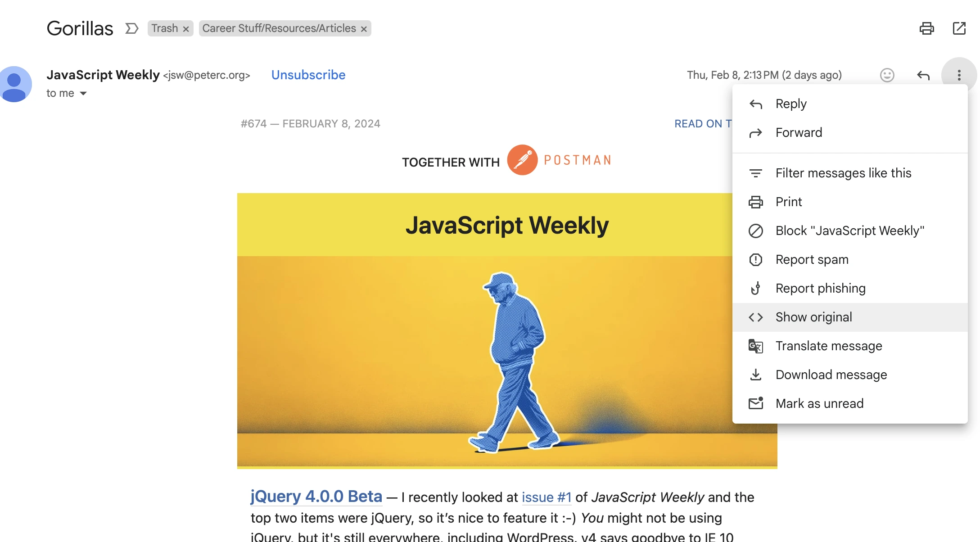Click the Postman logo icon
This screenshot has width=980, height=542.
click(522, 160)
